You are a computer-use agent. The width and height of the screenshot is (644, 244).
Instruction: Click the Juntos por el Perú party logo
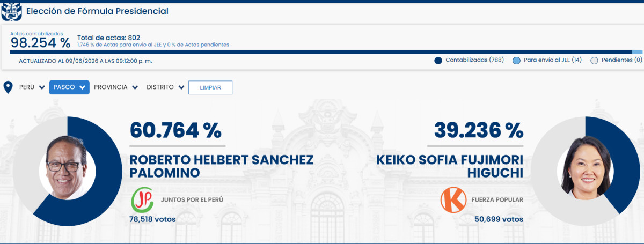(x=142, y=199)
